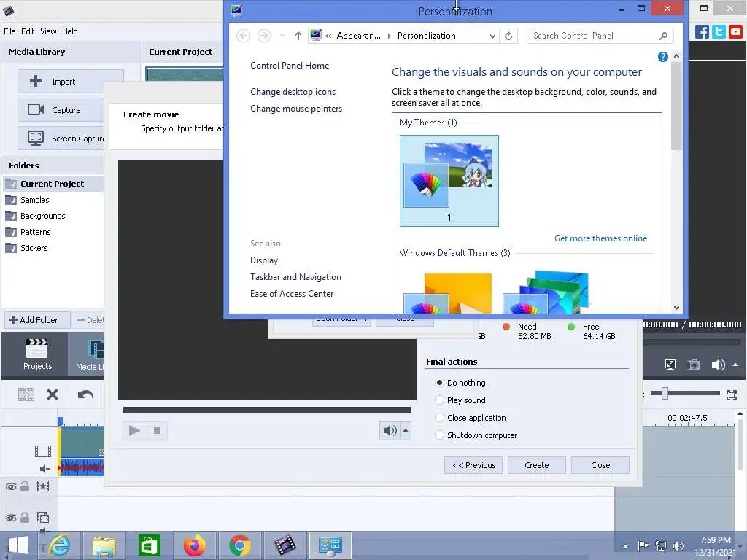Click the YouTube share icon
The width and height of the screenshot is (747, 560).
pos(735,32)
